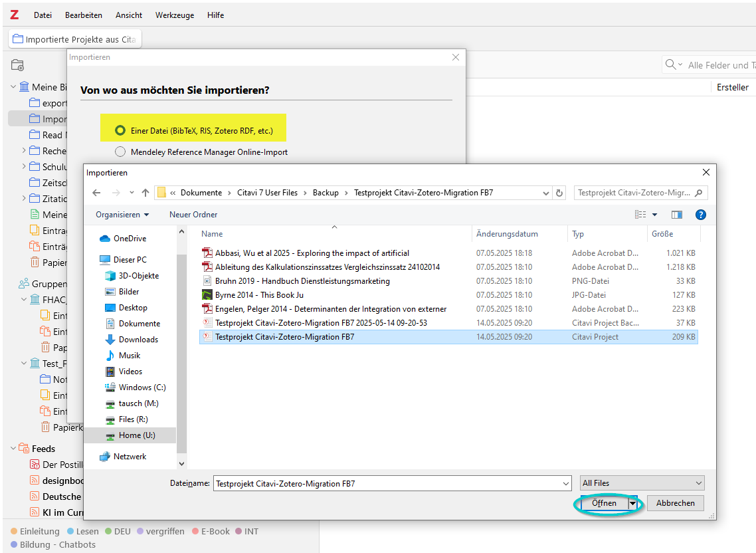Image resolution: width=756 pixels, height=553 pixels.
Task: Open Musik folder in sidebar
Action: [x=122, y=355]
